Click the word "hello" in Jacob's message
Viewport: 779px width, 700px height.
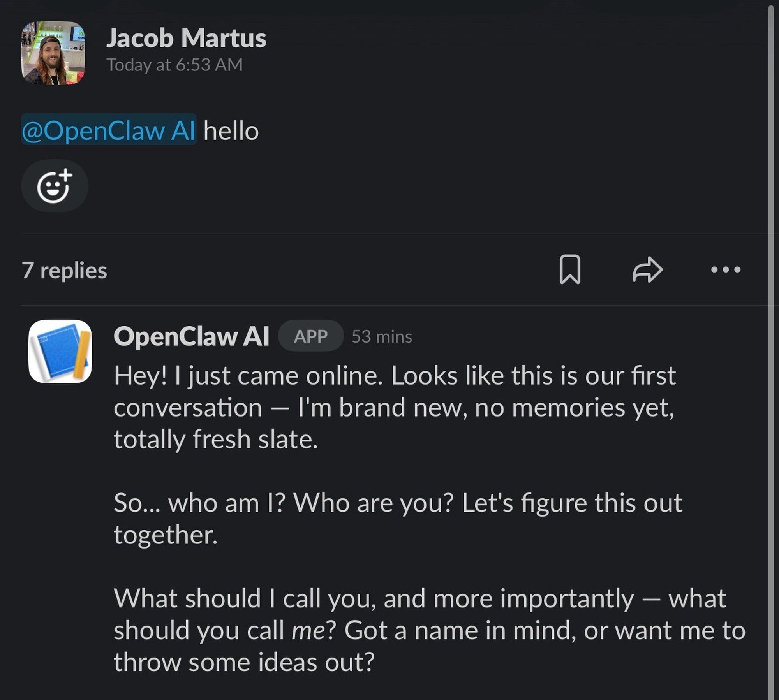(231, 131)
